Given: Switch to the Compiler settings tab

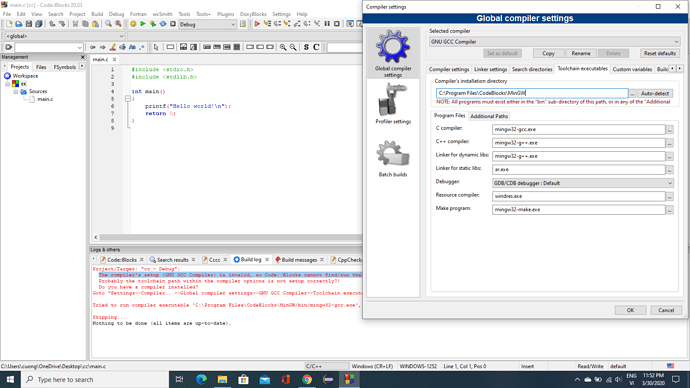Looking at the screenshot, I should click(x=449, y=70).
